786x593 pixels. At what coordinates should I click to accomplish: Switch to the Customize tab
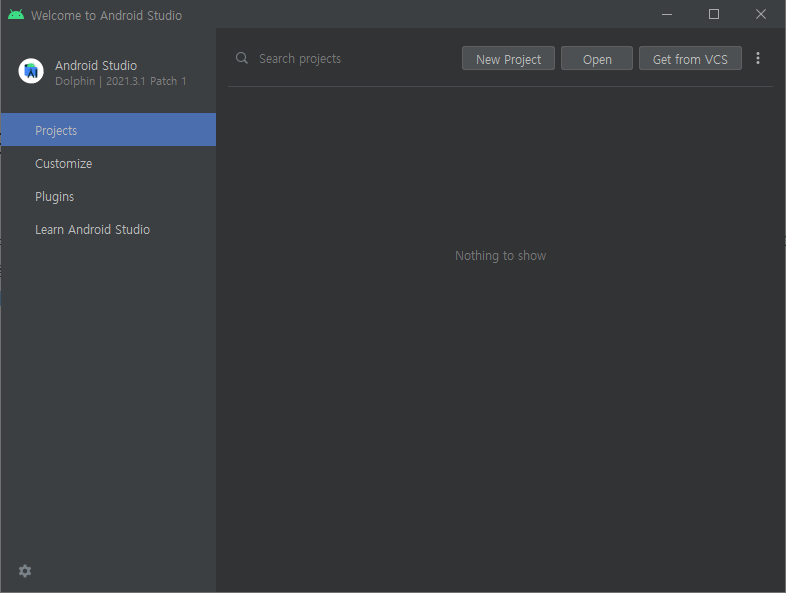point(108,163)
